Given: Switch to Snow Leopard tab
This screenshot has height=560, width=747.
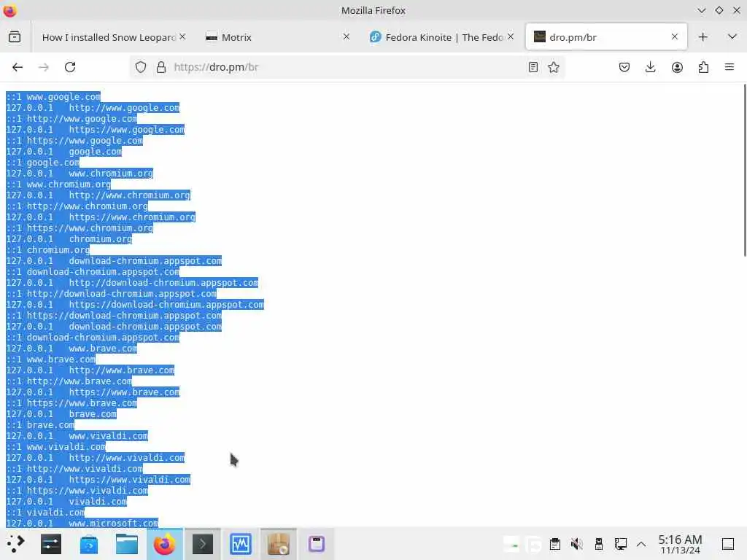Looking at the screenshot, I should click(x=109, y=37).
